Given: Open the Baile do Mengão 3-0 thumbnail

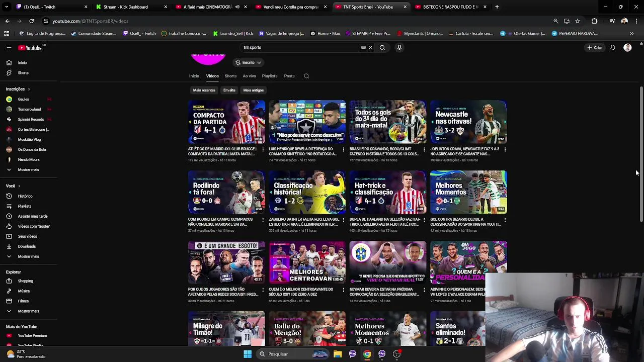Looking at the screenshot, I should click(x=307, y=329).
